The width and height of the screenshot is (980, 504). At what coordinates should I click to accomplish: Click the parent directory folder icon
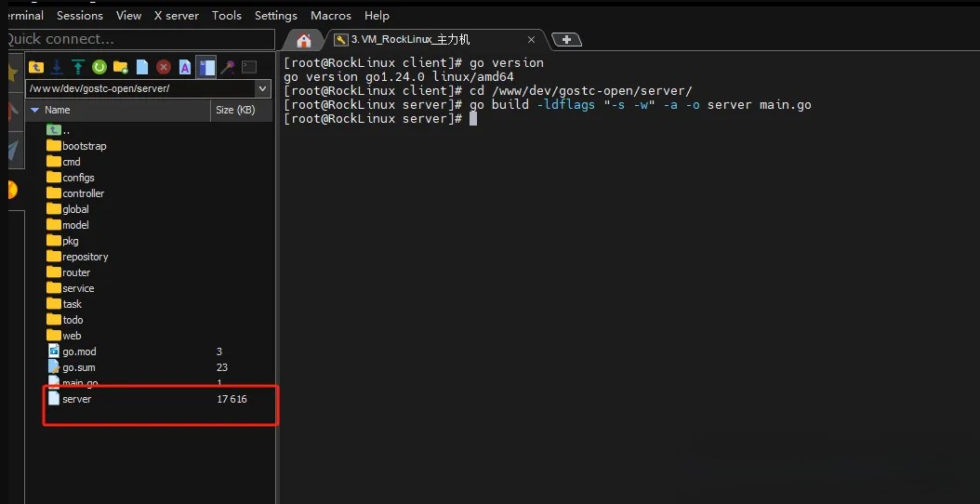36,67
